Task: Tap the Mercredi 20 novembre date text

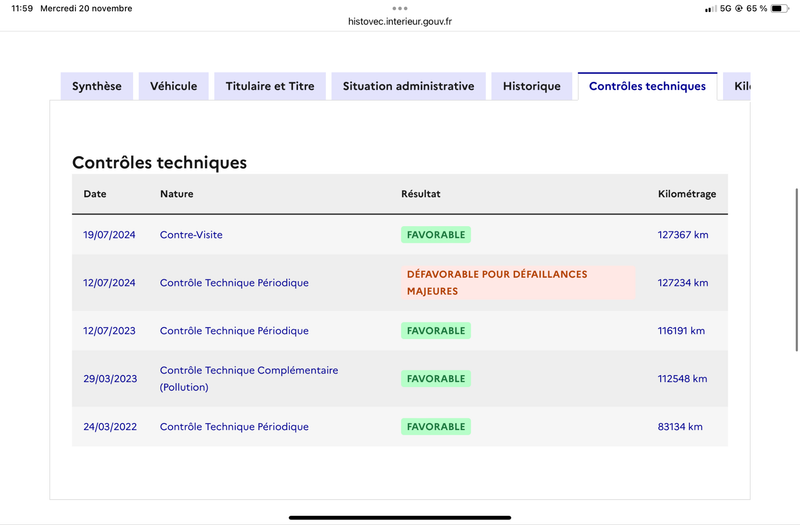Action: (86, 8)
